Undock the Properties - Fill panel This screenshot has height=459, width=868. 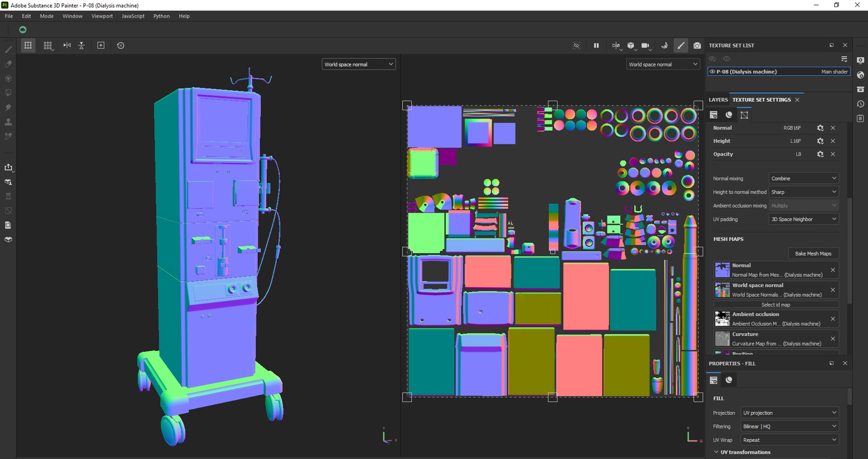pos(831,363)
